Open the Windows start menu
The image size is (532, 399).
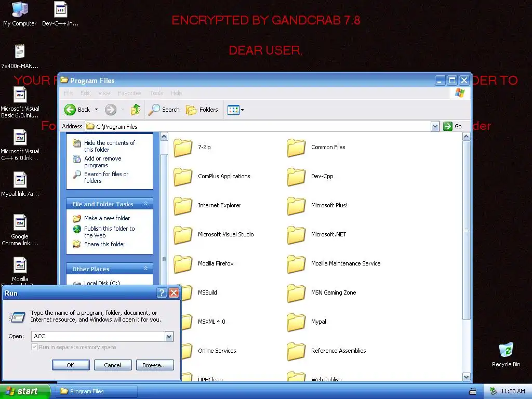25,391
